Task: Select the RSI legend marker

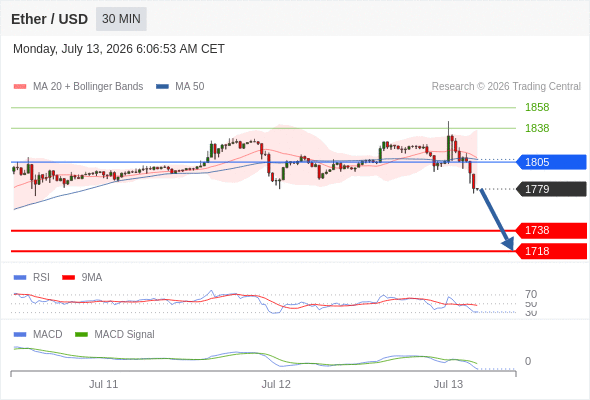Action: coord(20,278)
